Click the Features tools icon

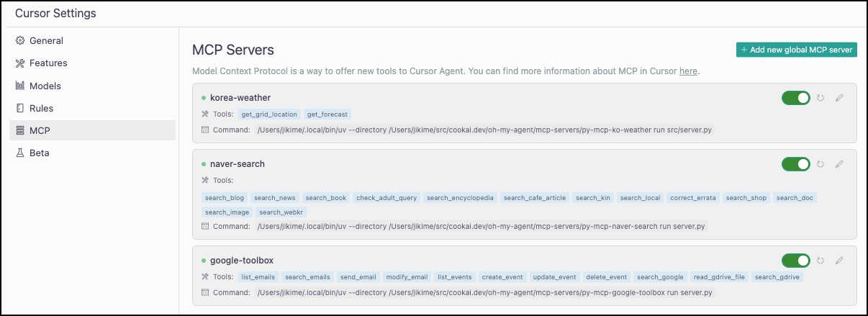coord(20,63)
